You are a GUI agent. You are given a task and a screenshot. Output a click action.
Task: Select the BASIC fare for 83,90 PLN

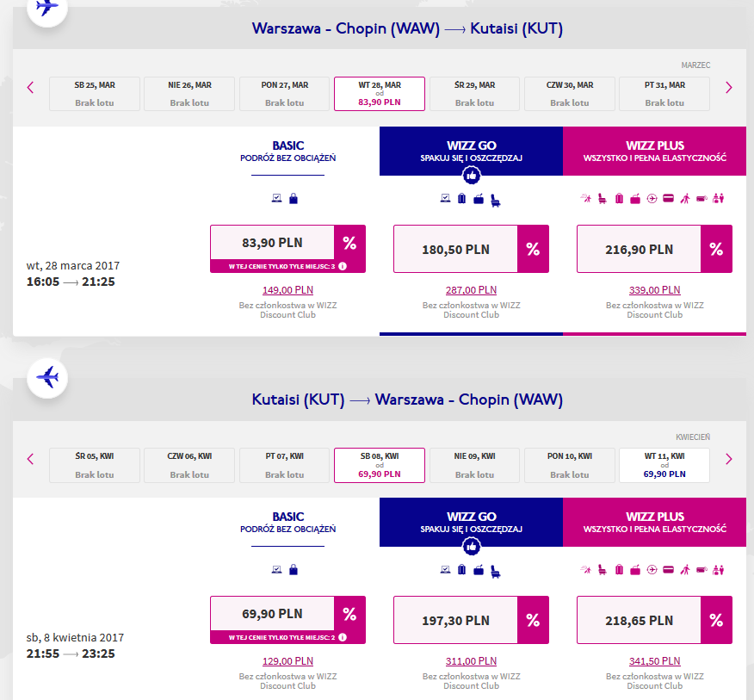pos(287,249)
